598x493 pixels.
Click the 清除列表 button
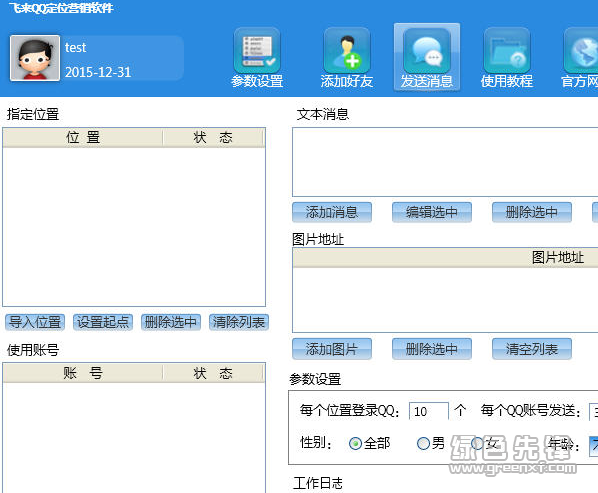point(239,322)
